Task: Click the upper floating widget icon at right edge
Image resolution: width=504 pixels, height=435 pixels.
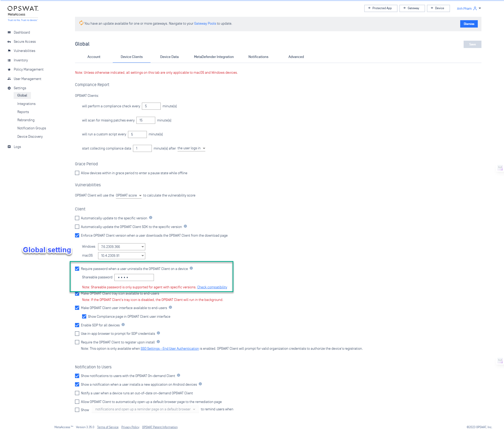Action: point(500,168)
